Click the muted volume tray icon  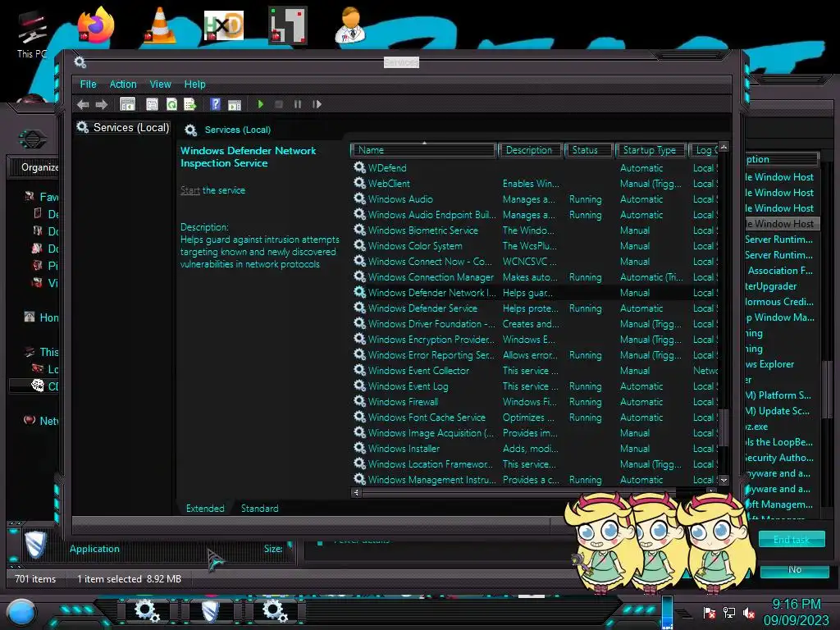click(748, 612)
